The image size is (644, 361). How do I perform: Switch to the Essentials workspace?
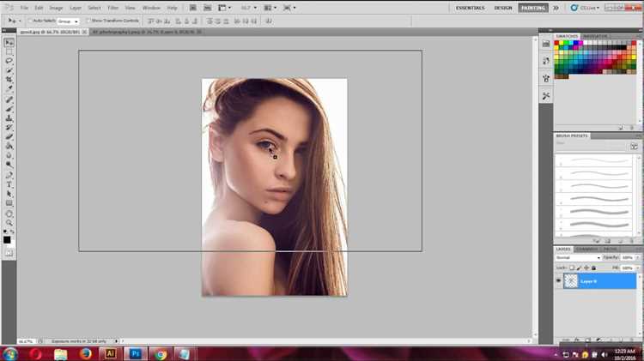click(x=471, y=8)
